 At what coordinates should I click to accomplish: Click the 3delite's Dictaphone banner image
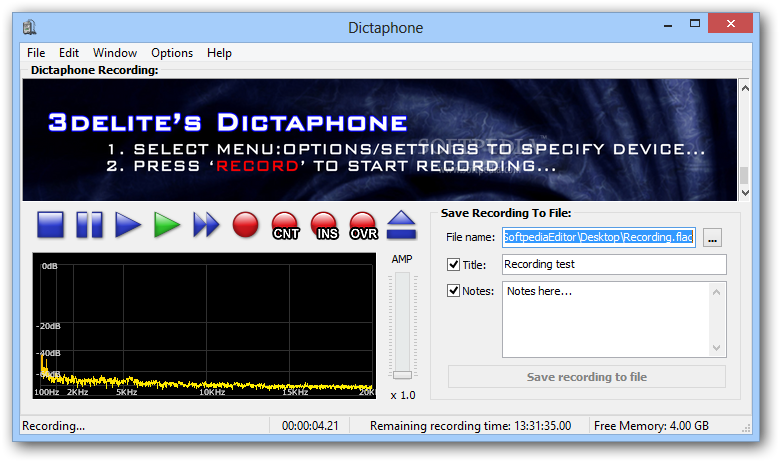point(380,140)
